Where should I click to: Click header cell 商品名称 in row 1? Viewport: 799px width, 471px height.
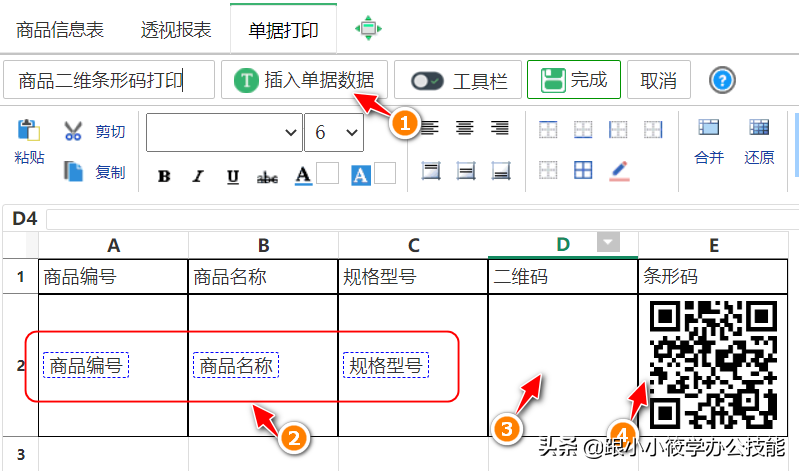pyautogui.click(x=263, y=276)
